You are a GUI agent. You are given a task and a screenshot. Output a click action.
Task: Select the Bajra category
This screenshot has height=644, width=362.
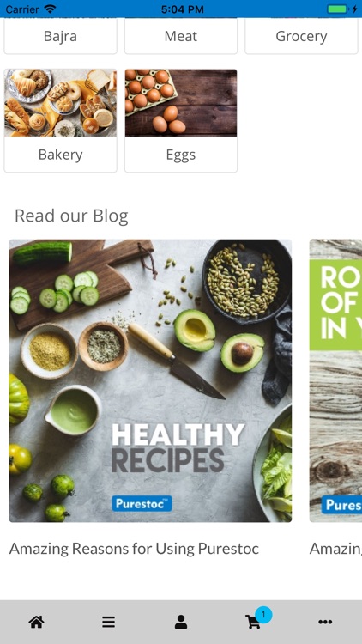tap(60, 36)
